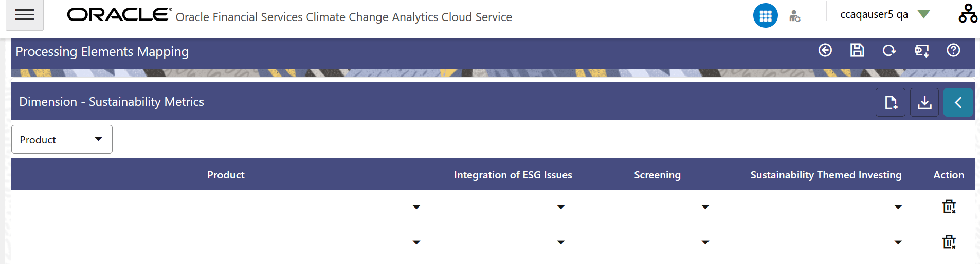This screenshot has height=264, width=980.
Task: Open second row Screening dropdown
Action: [705, 242]
